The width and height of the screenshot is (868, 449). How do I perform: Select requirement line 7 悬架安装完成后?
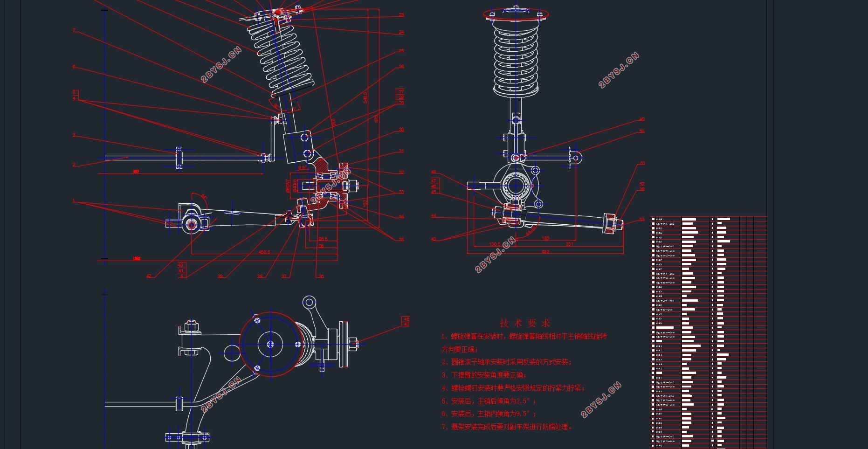(x=507, y=427)
